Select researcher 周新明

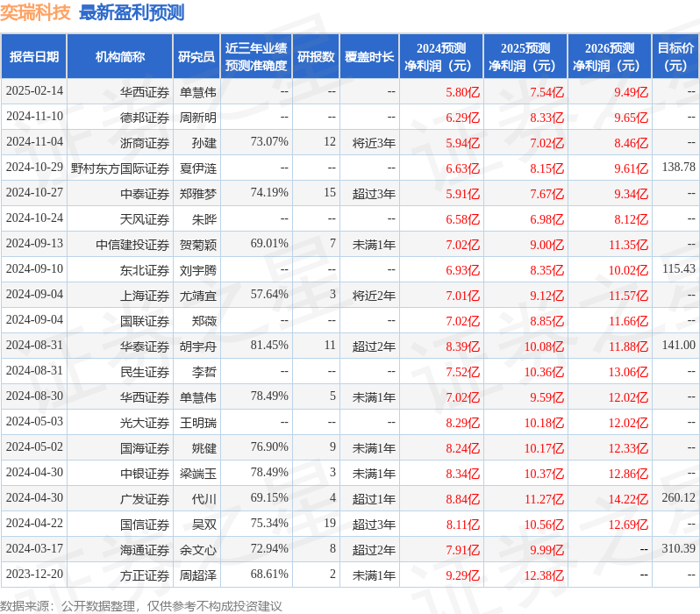click(197, 118)
